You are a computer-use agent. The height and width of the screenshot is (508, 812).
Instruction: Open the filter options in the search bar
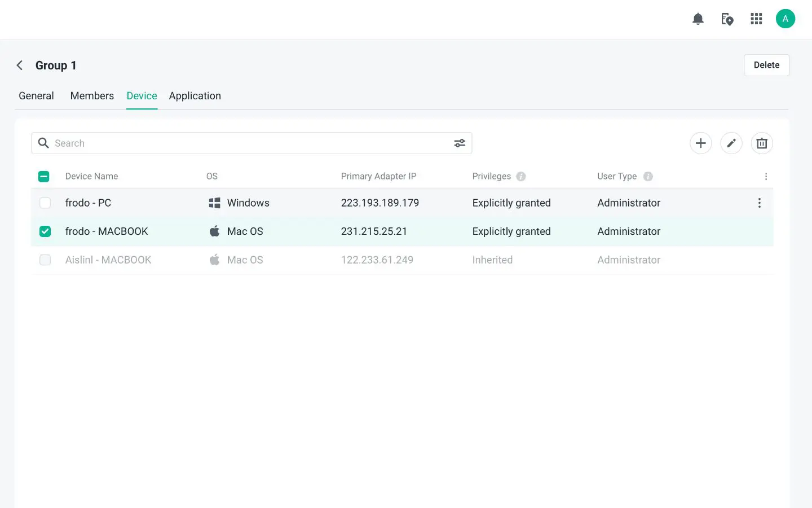(x=460, y=143)
